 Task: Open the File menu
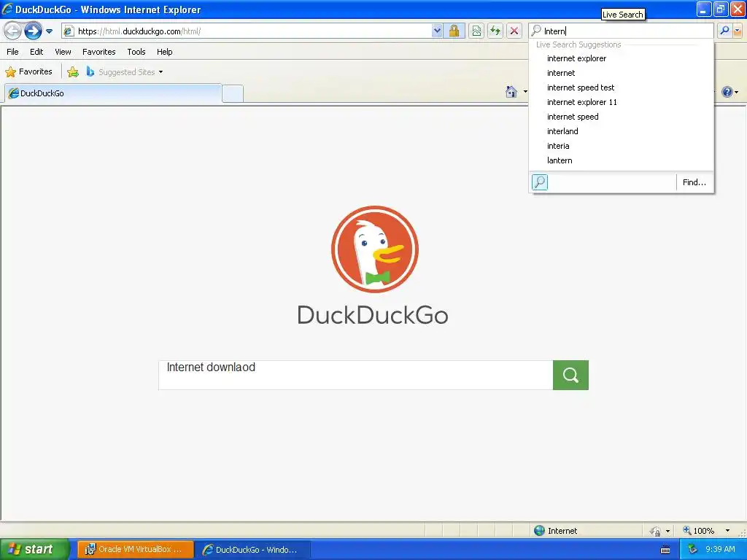12,52
